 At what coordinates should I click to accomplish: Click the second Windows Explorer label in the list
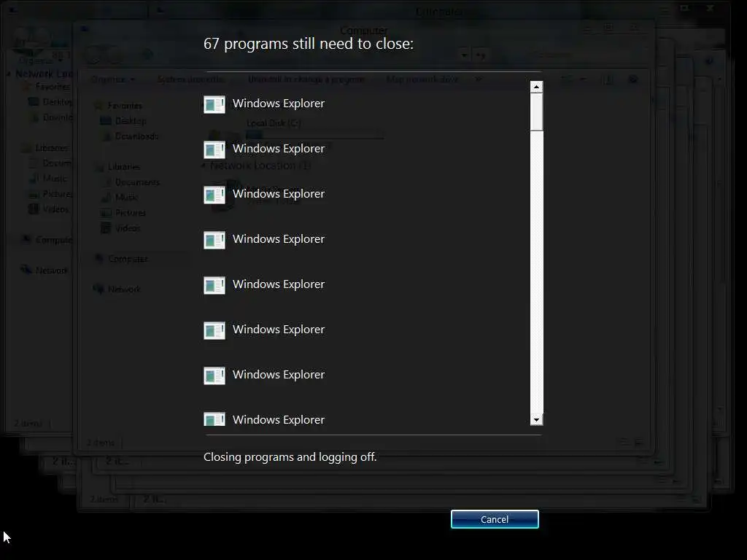(x=278, y=149)
